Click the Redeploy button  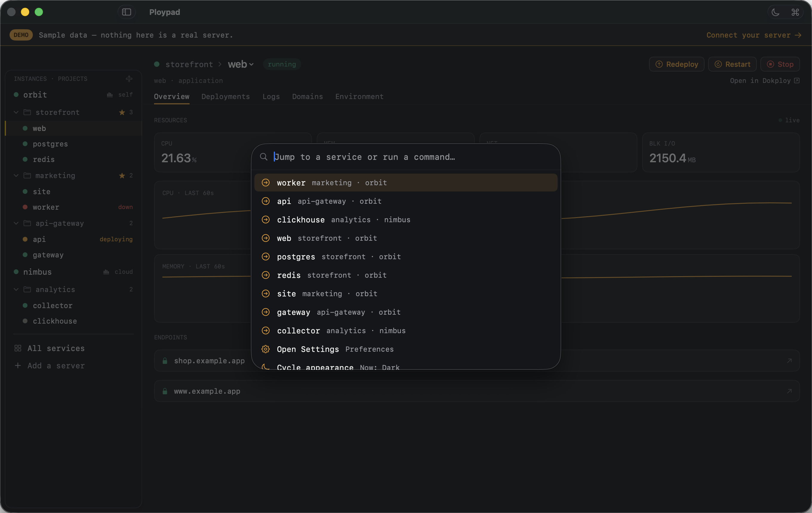click(x=677, y=64)
